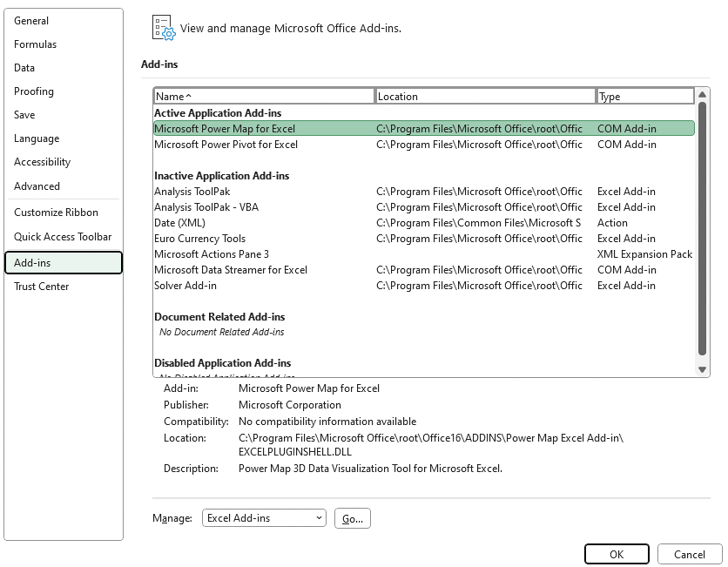Select the Date (XML) add-in row
This screenshot has height=567, width=728.
tap(424, 223)
